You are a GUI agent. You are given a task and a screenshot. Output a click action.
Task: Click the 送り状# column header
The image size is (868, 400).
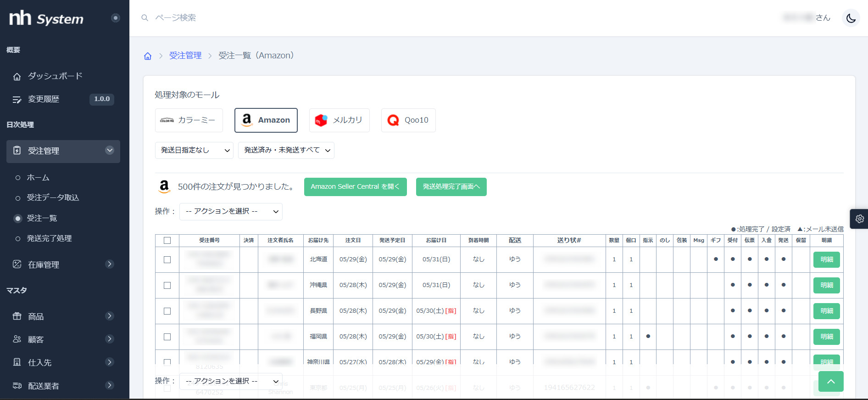[569, 241]
